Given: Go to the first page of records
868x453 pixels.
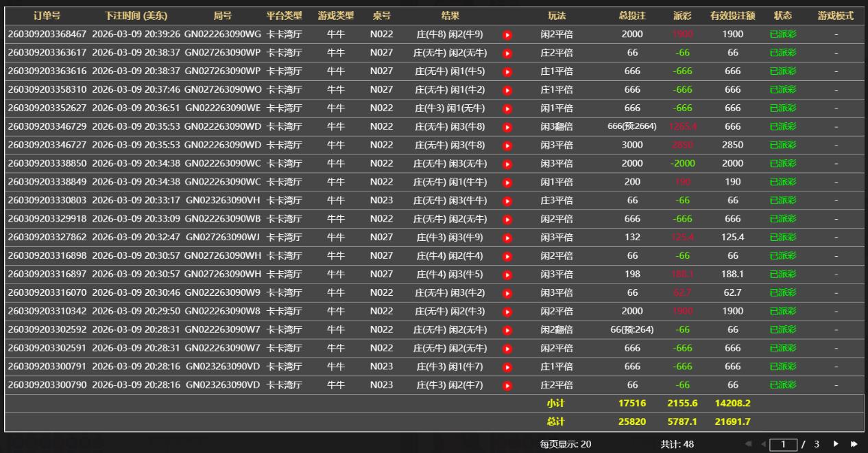Looking at the screenshot, I should tap(748, 444).
